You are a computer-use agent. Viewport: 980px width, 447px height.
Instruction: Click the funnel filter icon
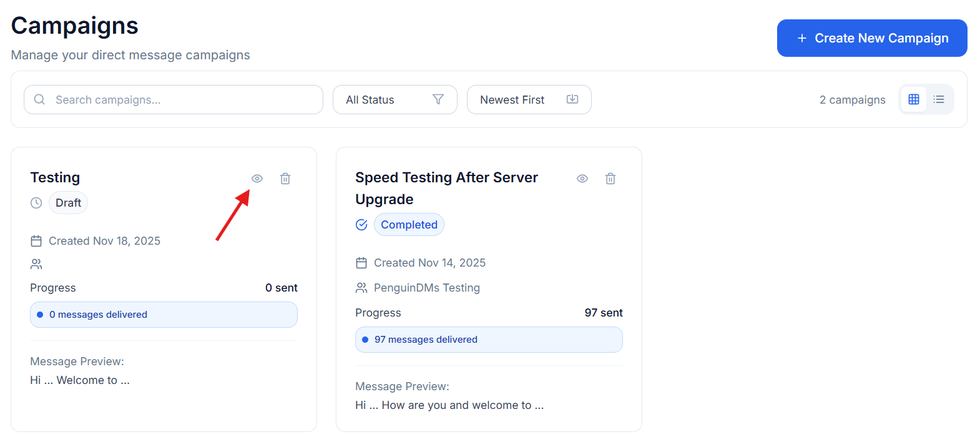[x=438, y=100]
